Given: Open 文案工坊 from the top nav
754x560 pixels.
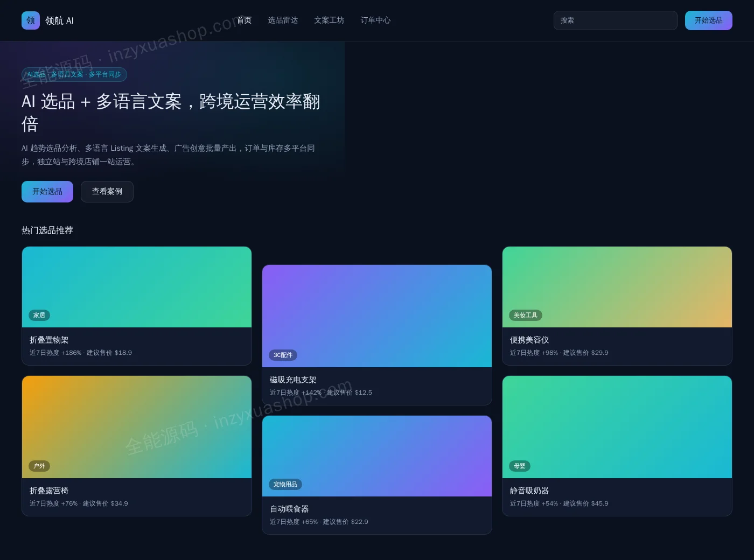Looking at the screenshot, I should pos(329,20).
